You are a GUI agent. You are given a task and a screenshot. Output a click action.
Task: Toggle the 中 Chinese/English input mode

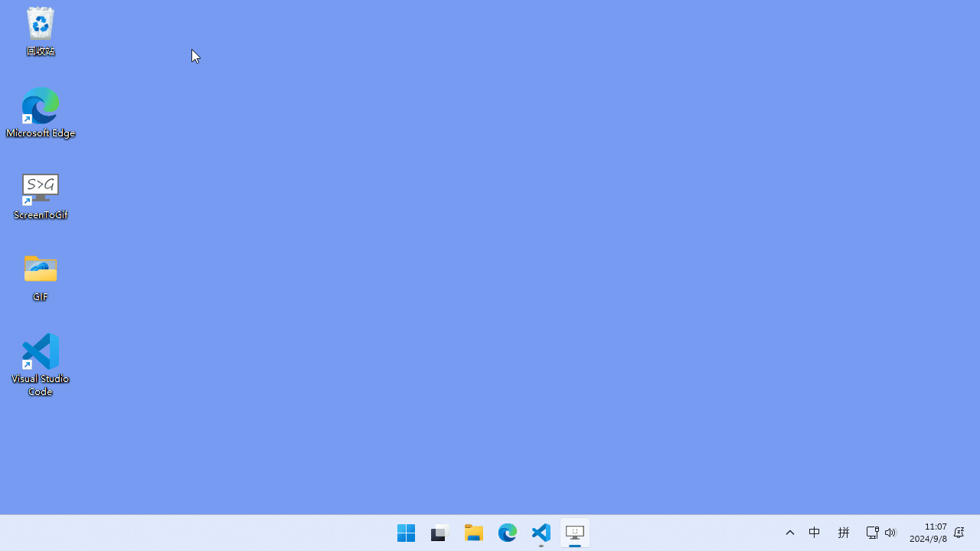pos(815,533)
